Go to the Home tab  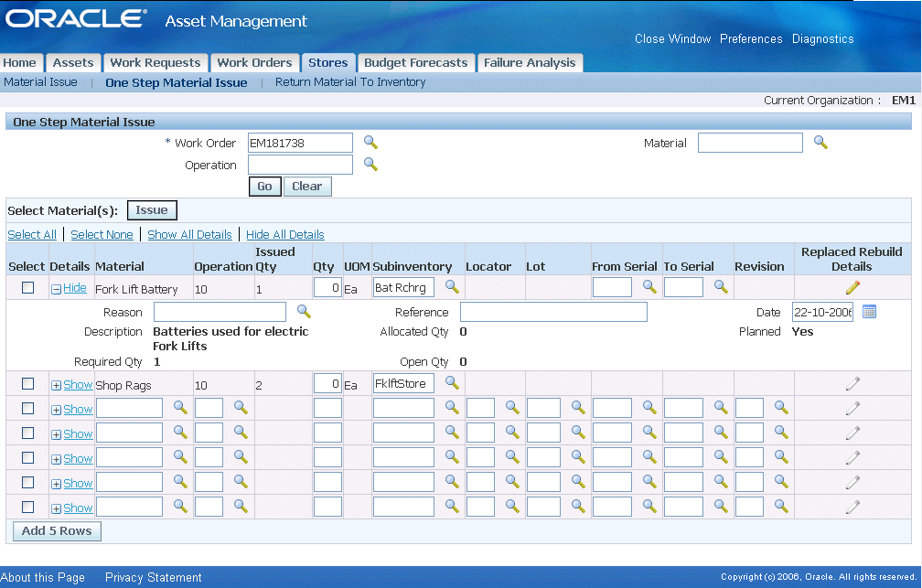tap(20, 62)
